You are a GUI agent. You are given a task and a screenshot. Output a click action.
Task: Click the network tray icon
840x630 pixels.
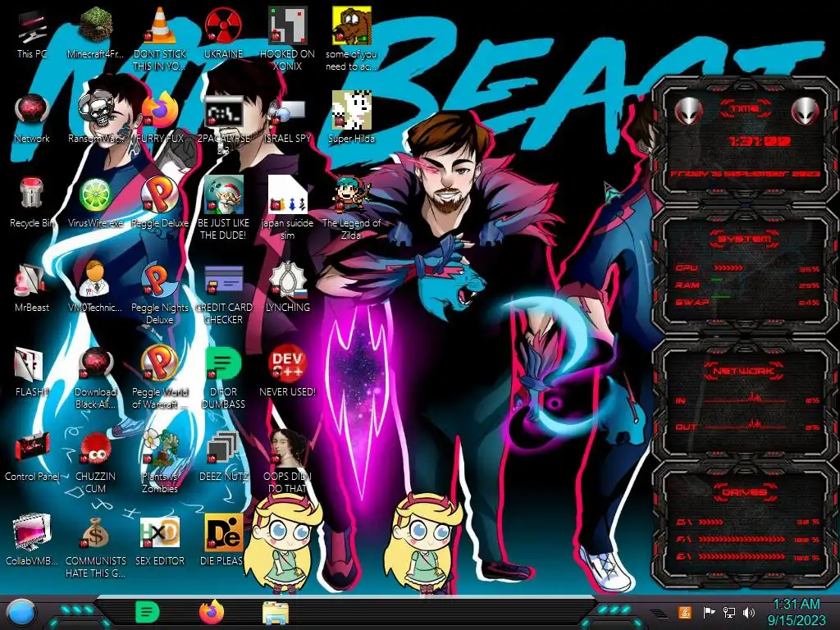[729, 612]
